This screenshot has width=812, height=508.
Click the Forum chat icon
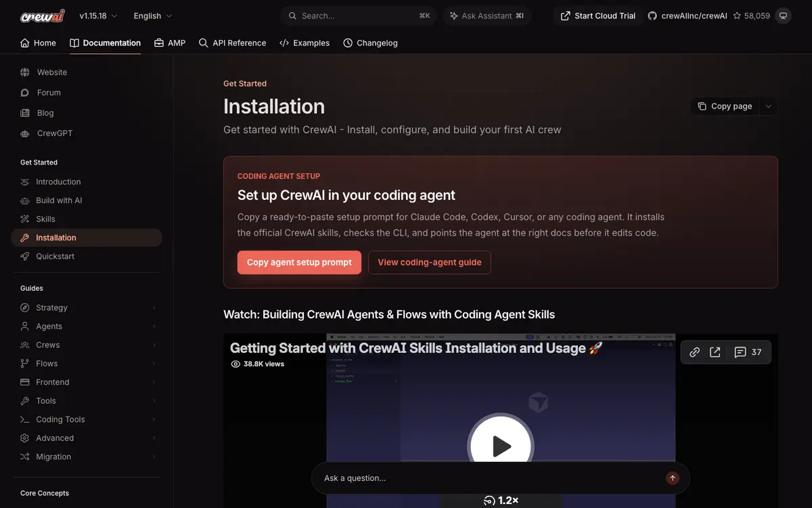(25, 93)
